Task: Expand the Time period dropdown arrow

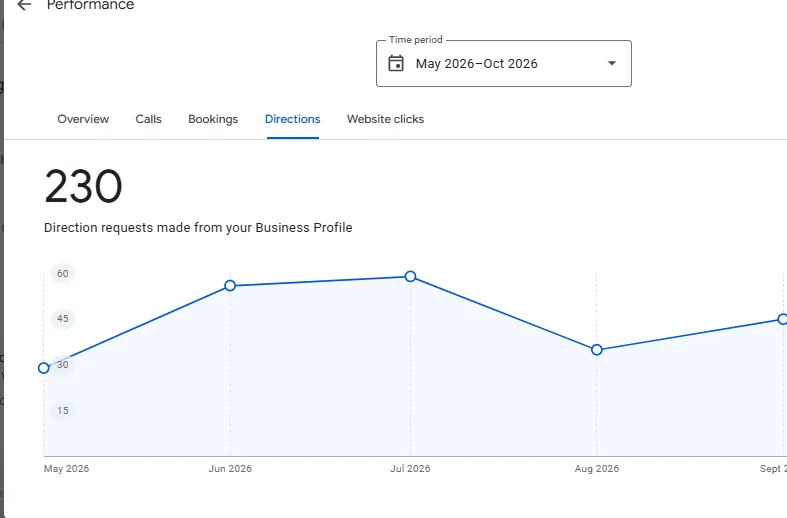Action: 611,63
